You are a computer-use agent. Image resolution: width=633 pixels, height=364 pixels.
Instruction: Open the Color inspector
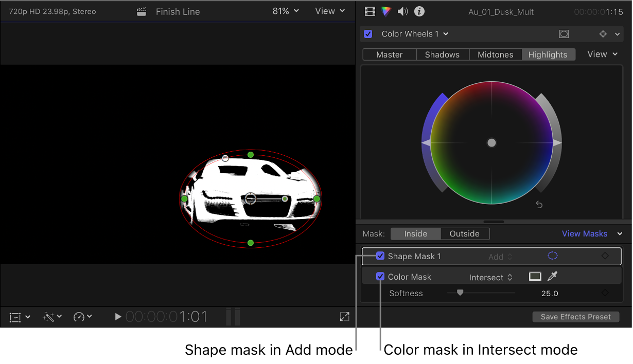386,11
